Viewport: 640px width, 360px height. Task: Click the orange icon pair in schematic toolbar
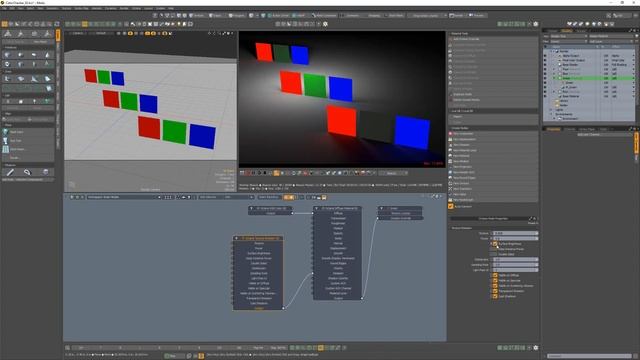289,197
